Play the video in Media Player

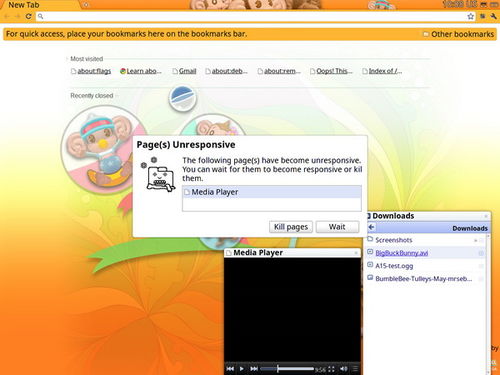pos(242,369)
